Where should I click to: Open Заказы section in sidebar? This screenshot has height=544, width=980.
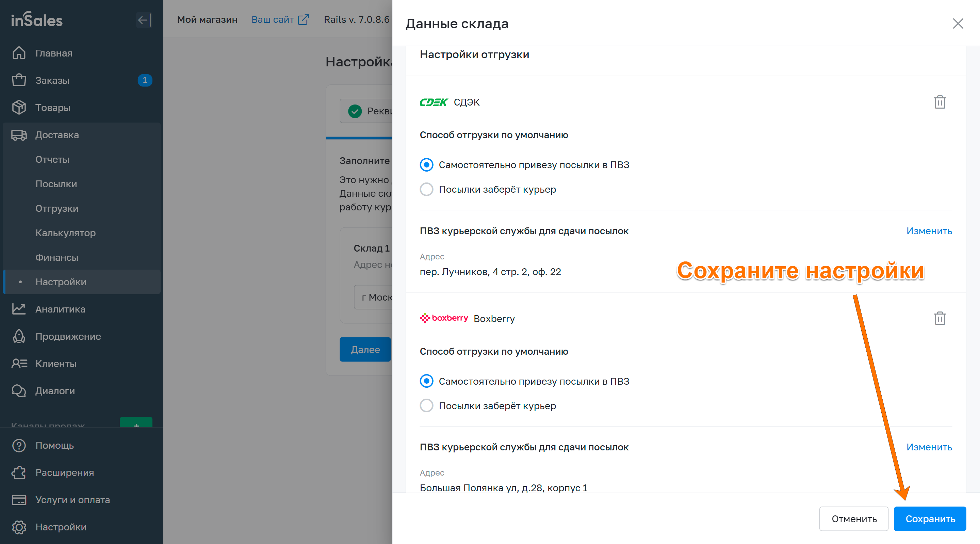[x=52, y=80]
